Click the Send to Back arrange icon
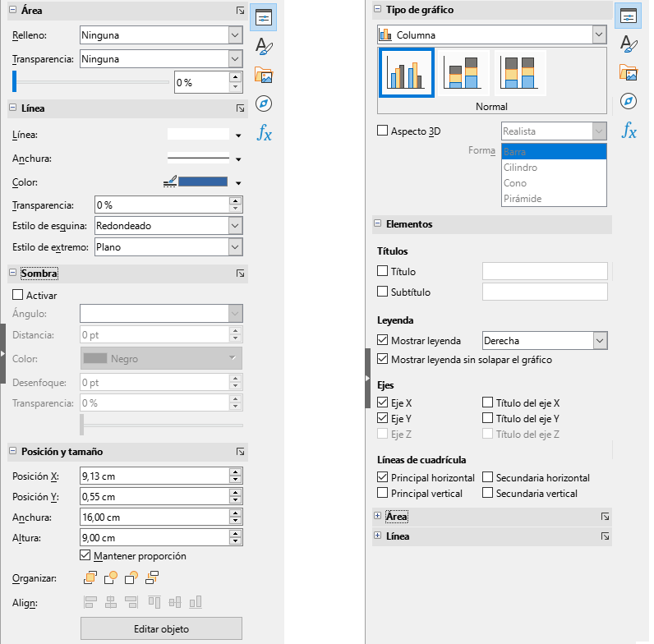 [x=151, y=578]
